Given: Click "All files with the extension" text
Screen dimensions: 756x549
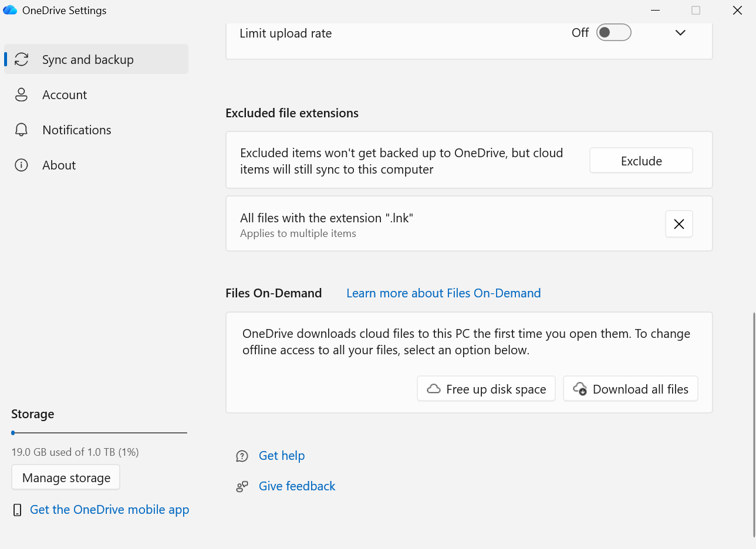Looking at the screenshot, I should (327, 218).
